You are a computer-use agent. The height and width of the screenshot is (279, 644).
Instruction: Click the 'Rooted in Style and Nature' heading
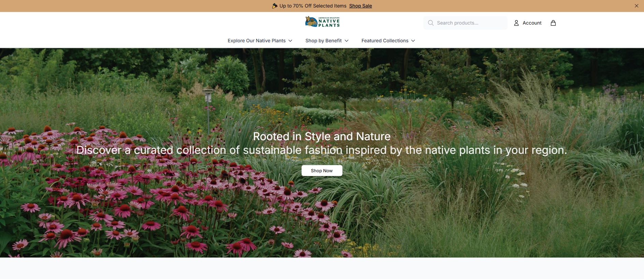coord(322,136)
